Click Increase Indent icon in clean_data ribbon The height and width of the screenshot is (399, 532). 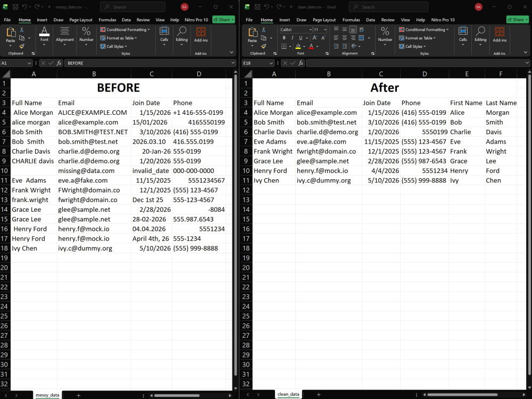coord(344,46)
